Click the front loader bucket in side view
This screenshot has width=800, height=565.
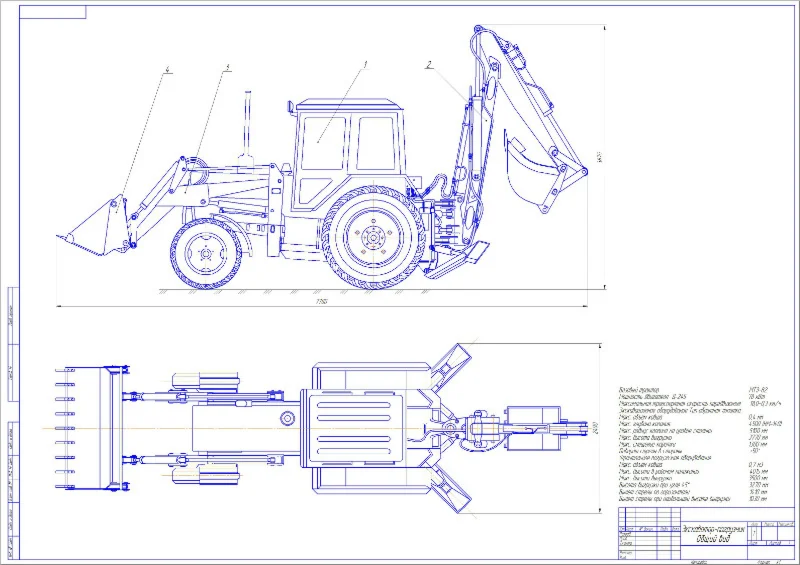click(94, 226)
